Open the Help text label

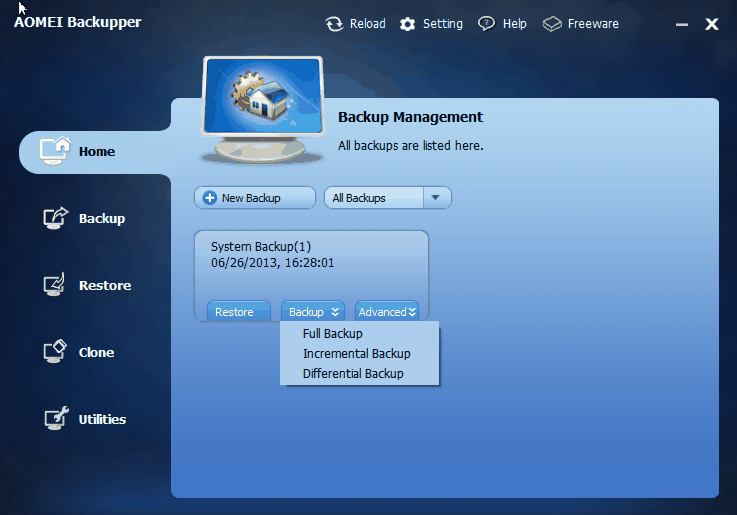point(515,24)
